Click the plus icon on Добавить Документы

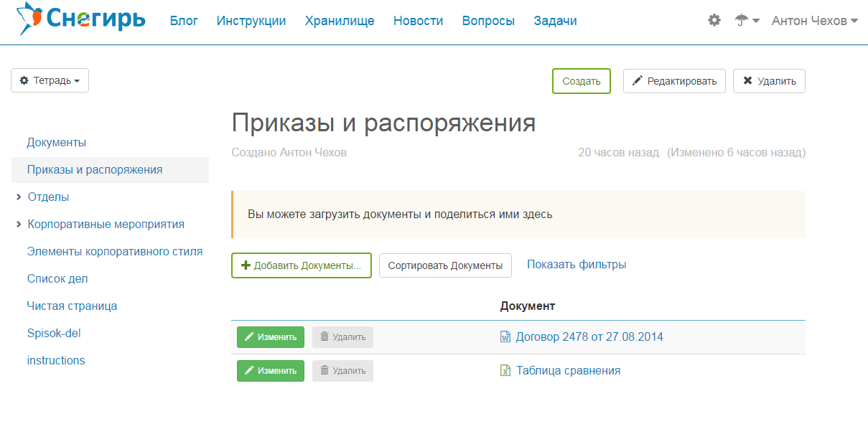point(244,265)
